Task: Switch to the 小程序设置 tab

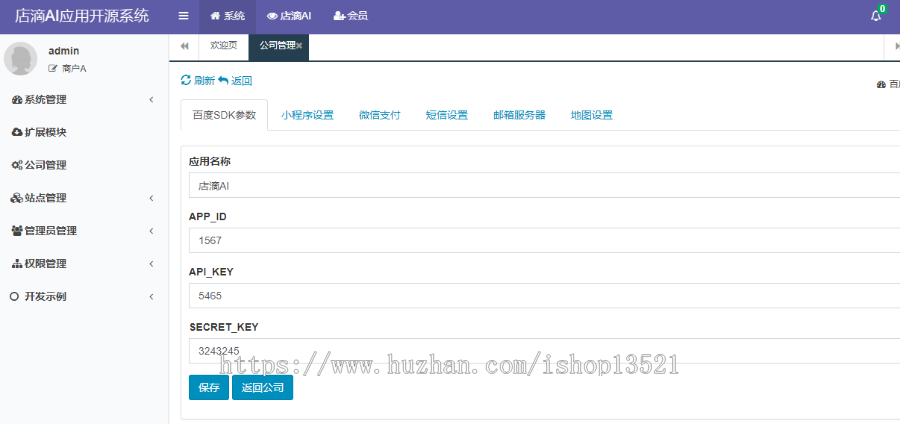Action: [307, 115]
